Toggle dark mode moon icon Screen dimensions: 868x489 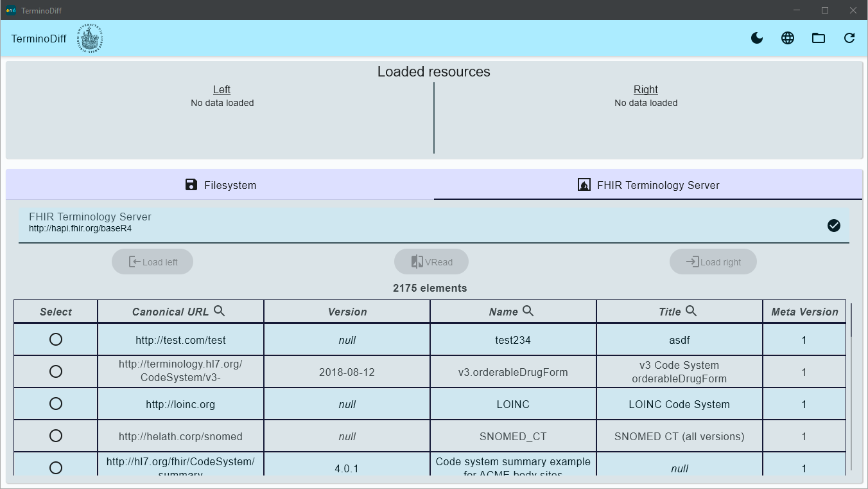pyautogui.click(x=757, y=38)
